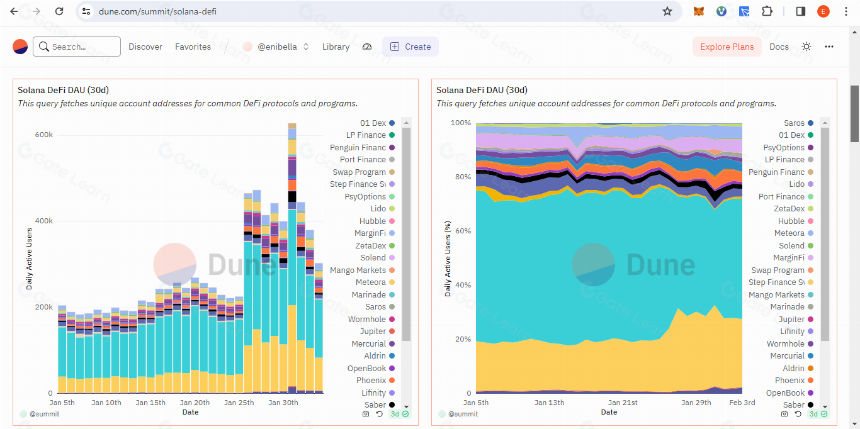This screenshot has height=429, width=860.
Task: Toggle 01 Dex series in bar chart legend
Action: point(378,123)
